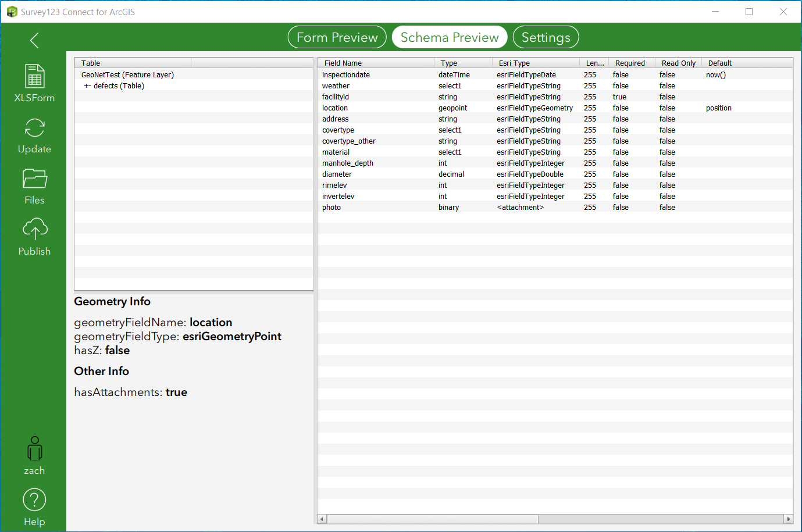Image resolution: width=802 pixels, height=532 pixels.
Task: Click the horizontal scrollbar left arrow
Action: [322, 519]
